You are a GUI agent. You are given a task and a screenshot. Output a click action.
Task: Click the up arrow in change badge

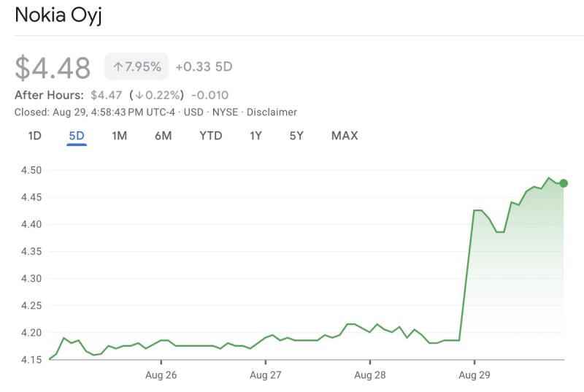click(118, 67)
